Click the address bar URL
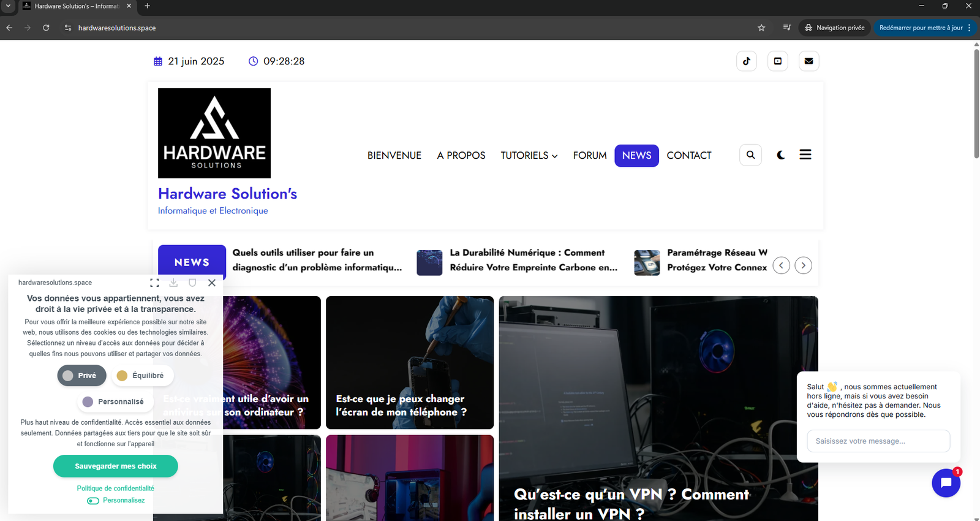This screenshot has height=521, width=980. click(117, 28)
